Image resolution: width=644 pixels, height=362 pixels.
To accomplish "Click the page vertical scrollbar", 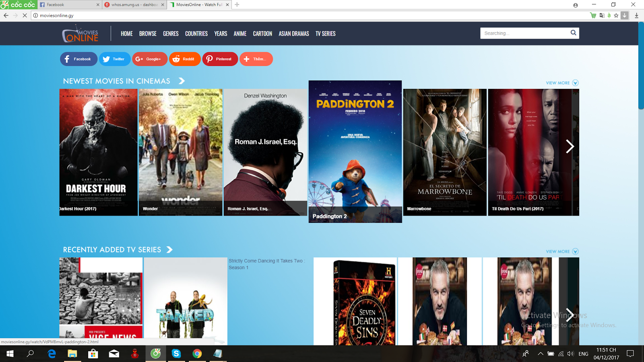I will click(641, 66).
